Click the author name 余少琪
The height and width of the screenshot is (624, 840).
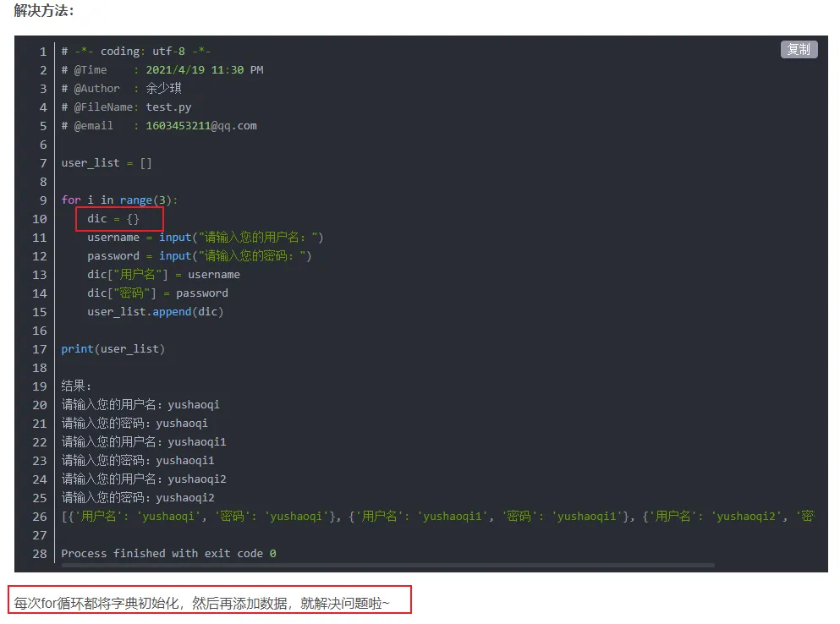[x=163, y=88]
